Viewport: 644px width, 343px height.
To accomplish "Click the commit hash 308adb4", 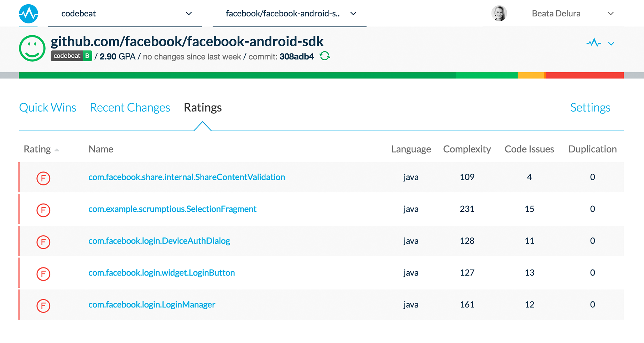I will (x=297, y=57).
